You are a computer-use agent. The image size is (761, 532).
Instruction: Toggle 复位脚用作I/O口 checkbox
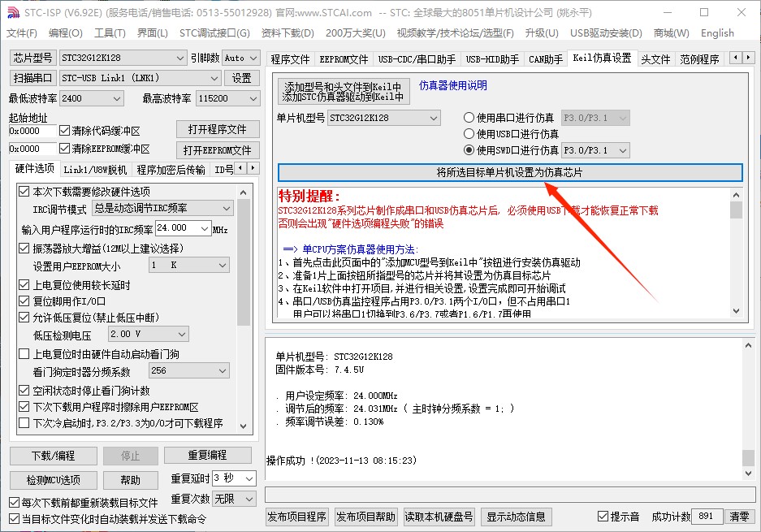click(24, 301)
